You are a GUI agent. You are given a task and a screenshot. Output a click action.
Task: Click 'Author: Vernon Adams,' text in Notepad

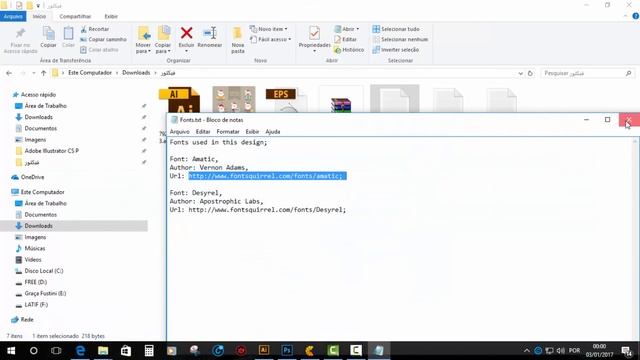[209, 167]
